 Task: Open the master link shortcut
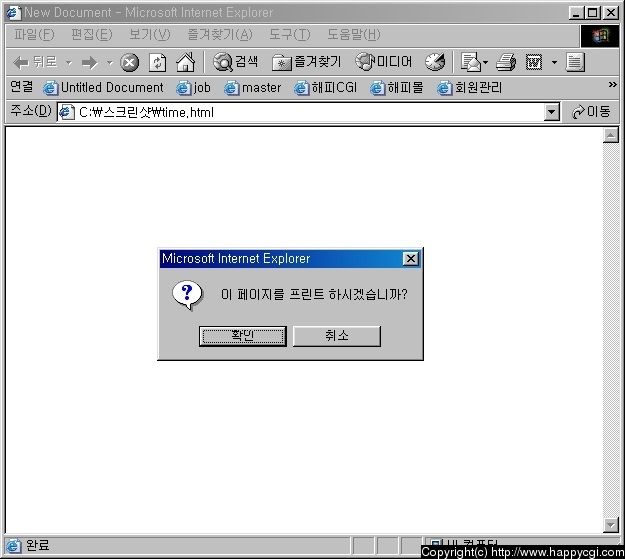pos(252,88)
